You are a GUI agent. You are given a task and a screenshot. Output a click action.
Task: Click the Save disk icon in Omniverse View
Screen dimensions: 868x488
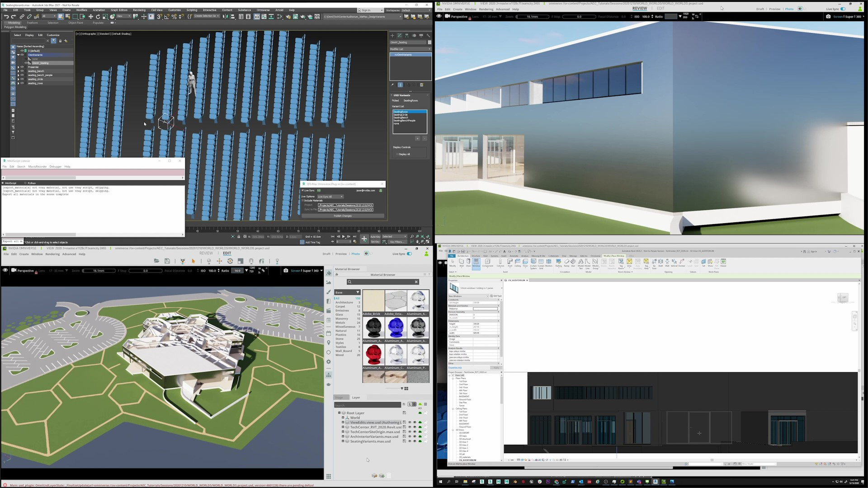(167, 261)
